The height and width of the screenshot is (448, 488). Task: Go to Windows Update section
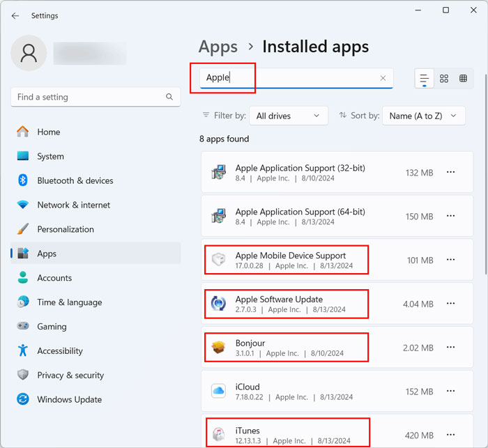pos(69,399)
